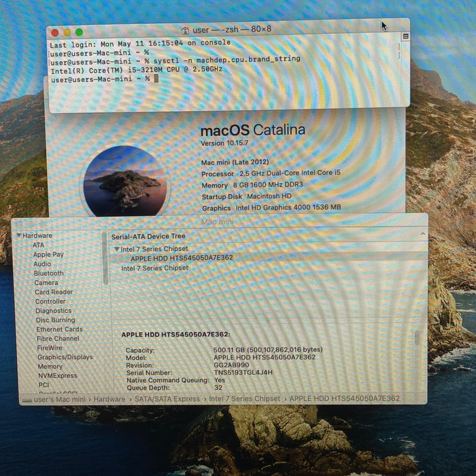Collapse the Hardware sidebar section

click(x=19, y=235)
